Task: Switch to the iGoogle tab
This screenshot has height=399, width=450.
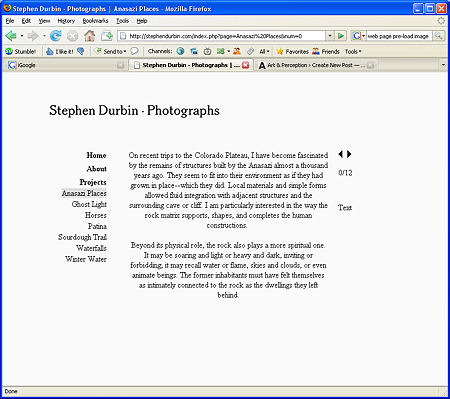Action: pyautogui.click(x=66, y=65)
